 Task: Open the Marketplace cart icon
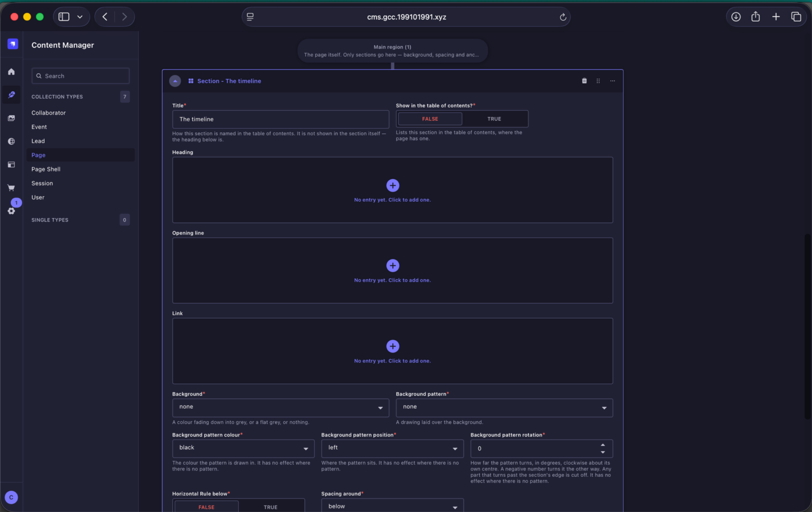click(12, 188)
